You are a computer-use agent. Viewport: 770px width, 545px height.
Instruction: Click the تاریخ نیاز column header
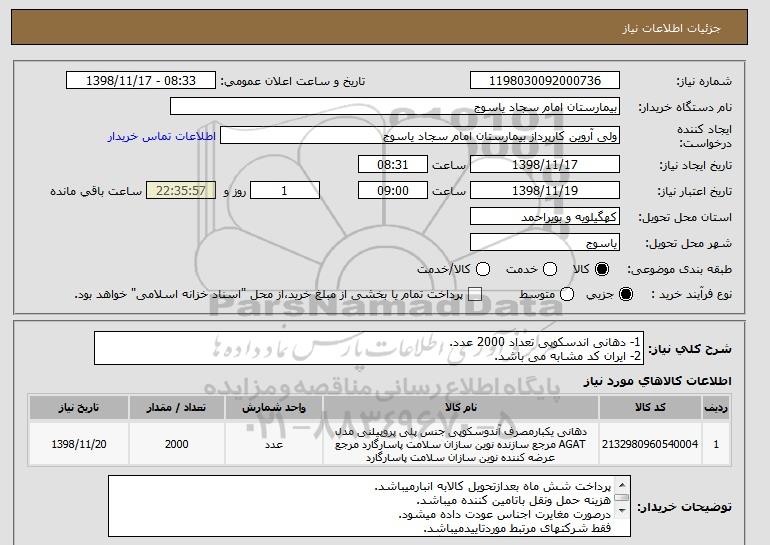(x=79, y=408)
